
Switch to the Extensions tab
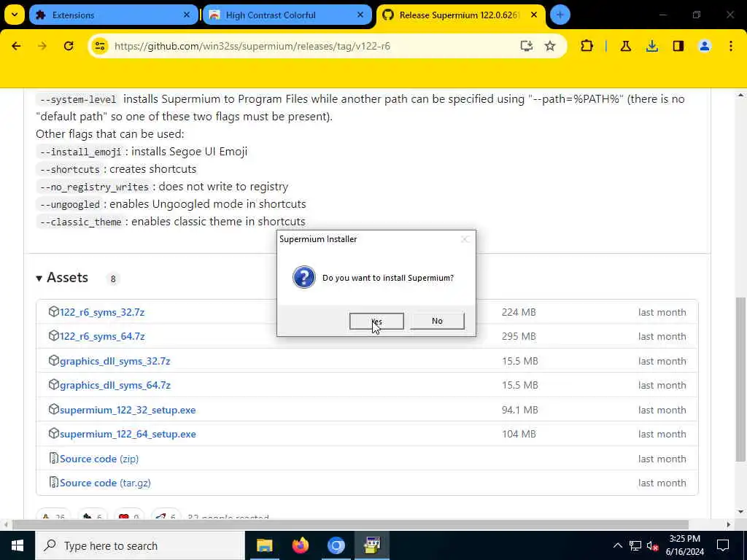113,15
